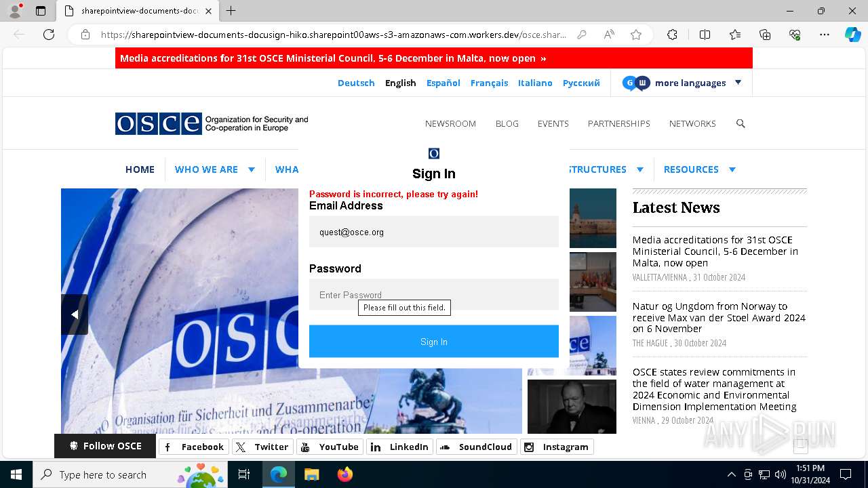Go to the HOME navigation item
The height and width of the screenshot is (488, 868).
point(140,169)
